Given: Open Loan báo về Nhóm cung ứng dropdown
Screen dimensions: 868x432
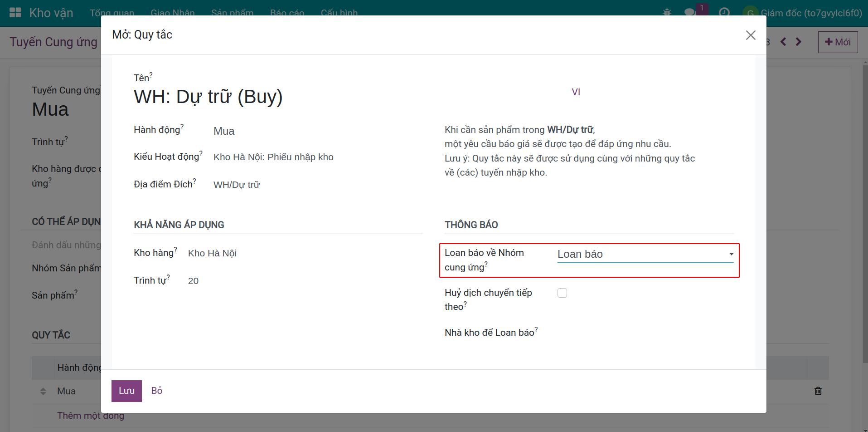Looking at the screenshot, I should 645,254.
